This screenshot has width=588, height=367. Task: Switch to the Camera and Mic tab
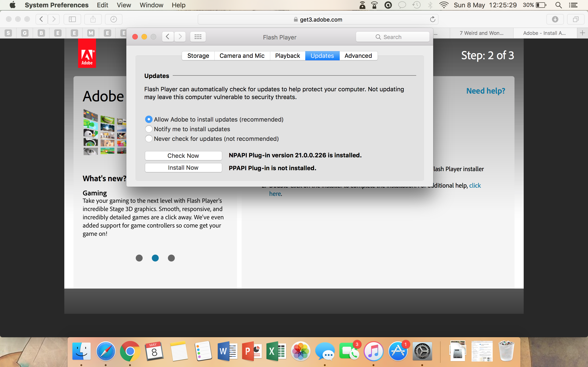click(x=242, y=56)
